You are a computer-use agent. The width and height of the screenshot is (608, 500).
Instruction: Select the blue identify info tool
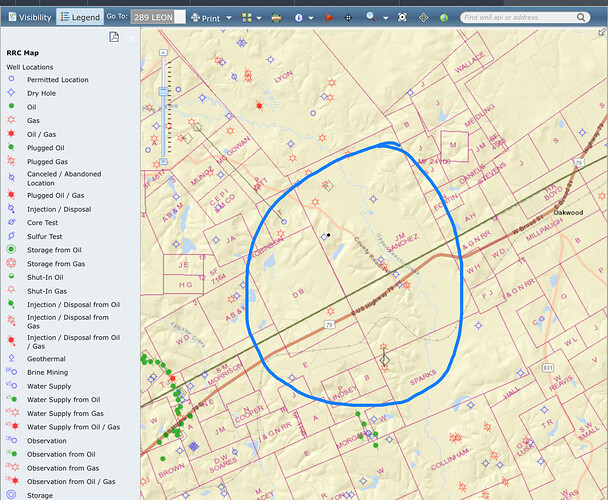pyautogui.click(x=299, y=17)
